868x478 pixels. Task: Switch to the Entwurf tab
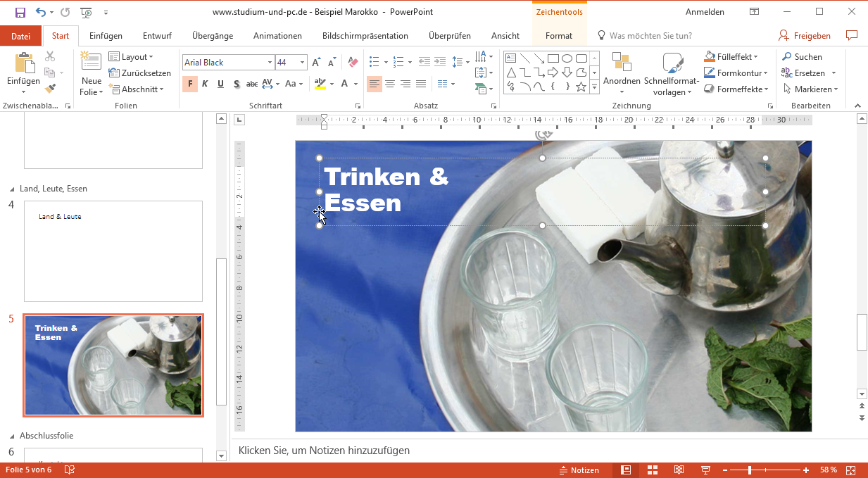coord(157,36)
